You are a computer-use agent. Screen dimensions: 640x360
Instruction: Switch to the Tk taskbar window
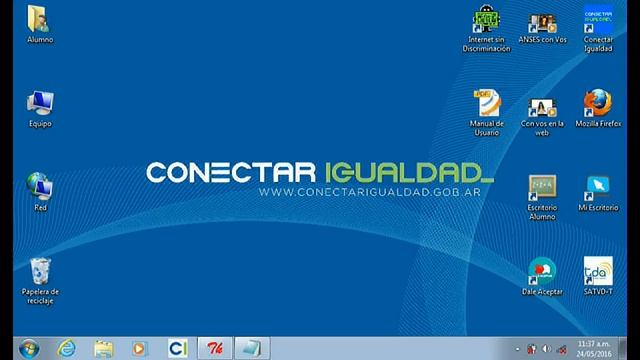click(x=215, y=348)
